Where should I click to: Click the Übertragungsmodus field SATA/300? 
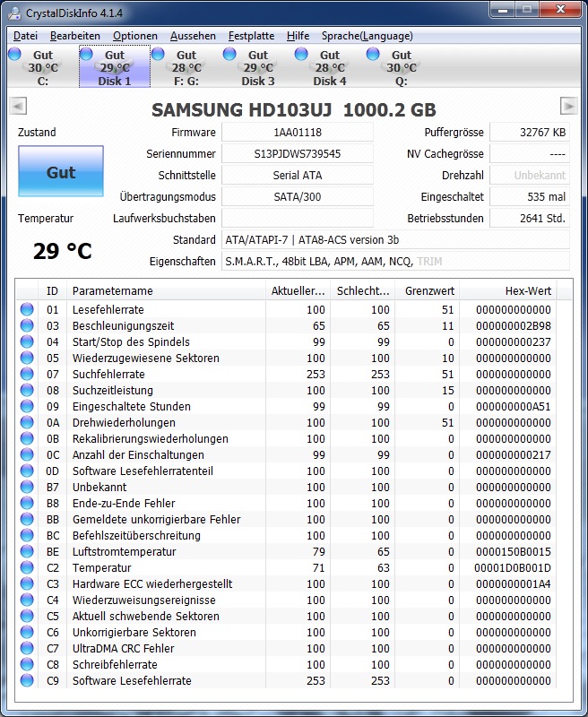(298, 196)
